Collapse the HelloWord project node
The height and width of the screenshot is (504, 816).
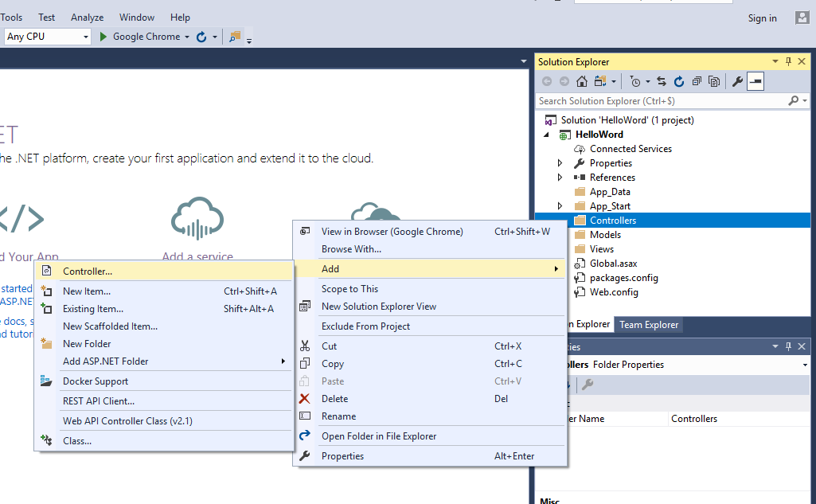[546, 134]
